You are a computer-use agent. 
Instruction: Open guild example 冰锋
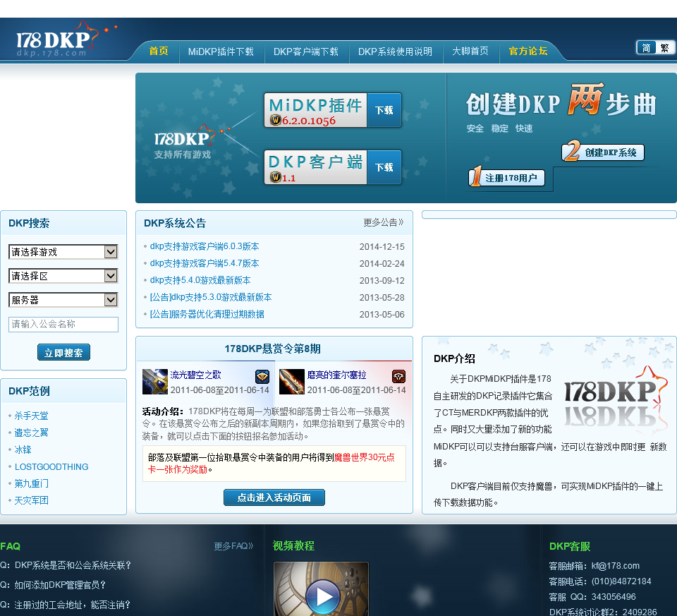pyautogui.click(x=23, y=449)
